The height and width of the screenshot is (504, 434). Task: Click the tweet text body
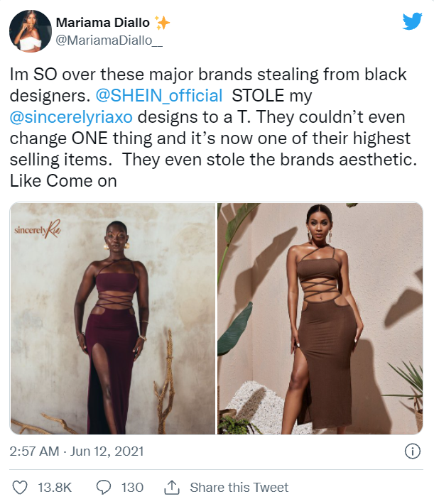(x=213, y=128)
